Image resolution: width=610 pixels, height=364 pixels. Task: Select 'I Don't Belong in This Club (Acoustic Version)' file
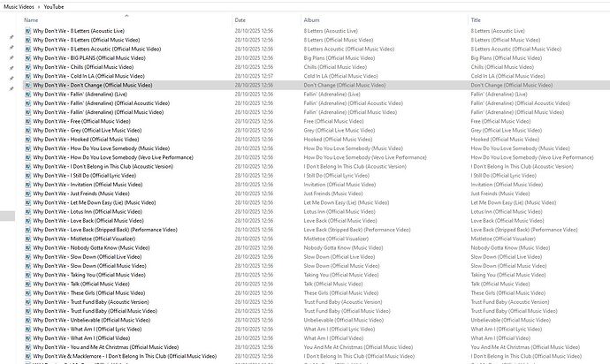pos(103,166)
